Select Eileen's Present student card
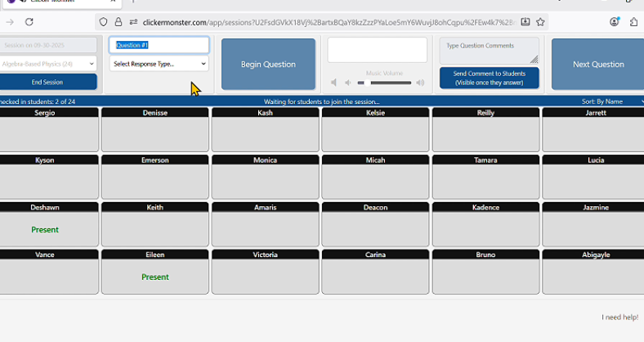Image resolution: width=644 pixels, height=342 pixels. [x=154, y=272]
